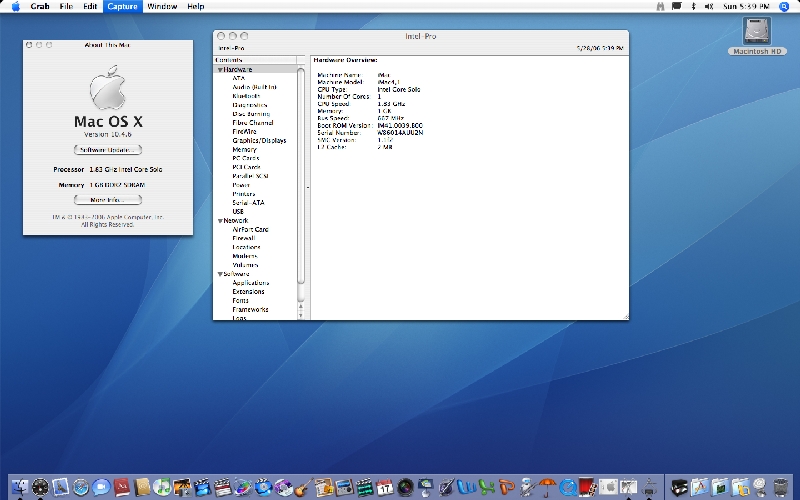The height and width of the screenshot is (500, 800).
Task: Select Fonts under Software
Action: pyautogui.click(x=240, y=301)
